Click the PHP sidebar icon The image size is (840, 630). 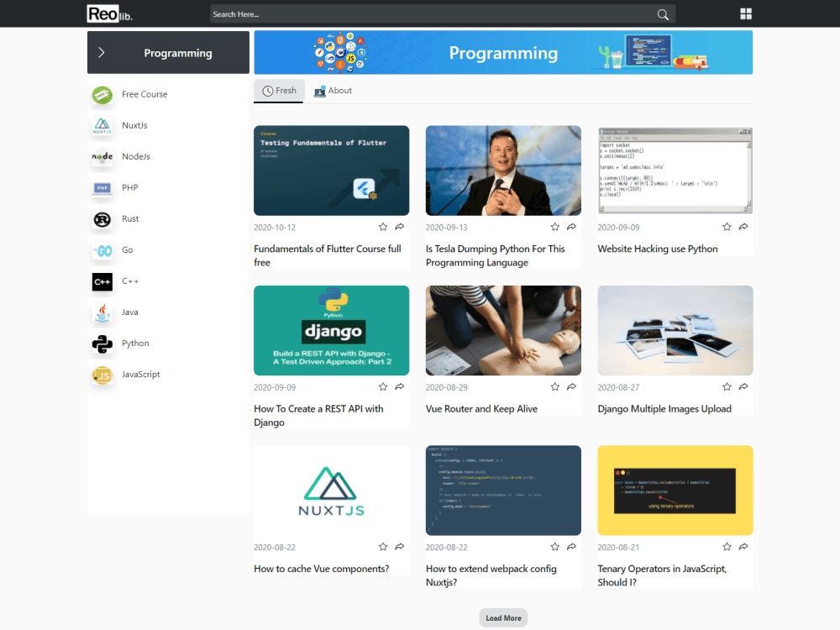pyautogui.click(x=102, y=188)
